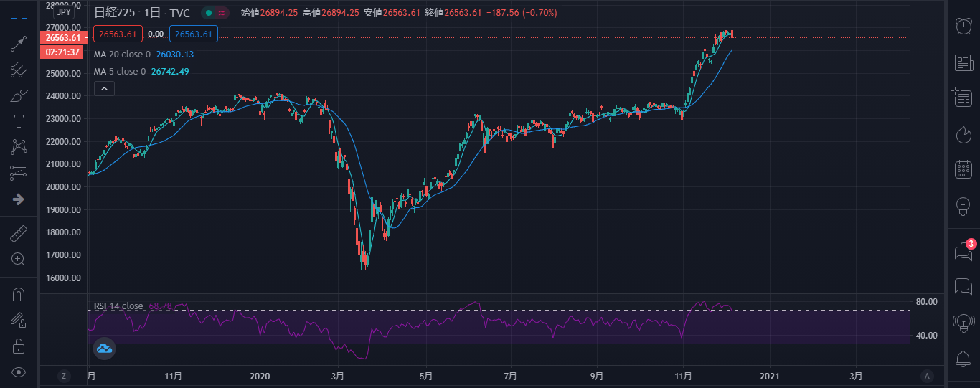This screenshot has height=388, width=980.
Task: Open the alarm clock alerts panel
Action: click(x=964, y=26)
